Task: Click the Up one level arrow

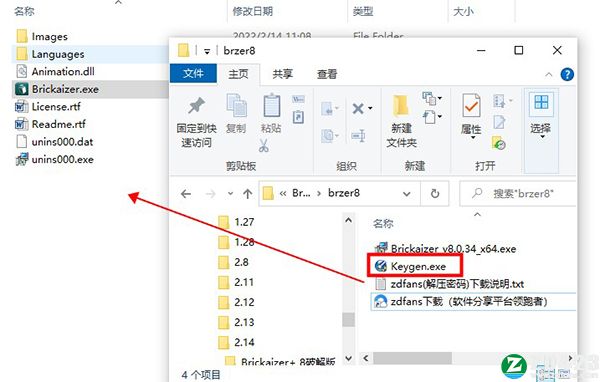Action: [x=248, y=194]
